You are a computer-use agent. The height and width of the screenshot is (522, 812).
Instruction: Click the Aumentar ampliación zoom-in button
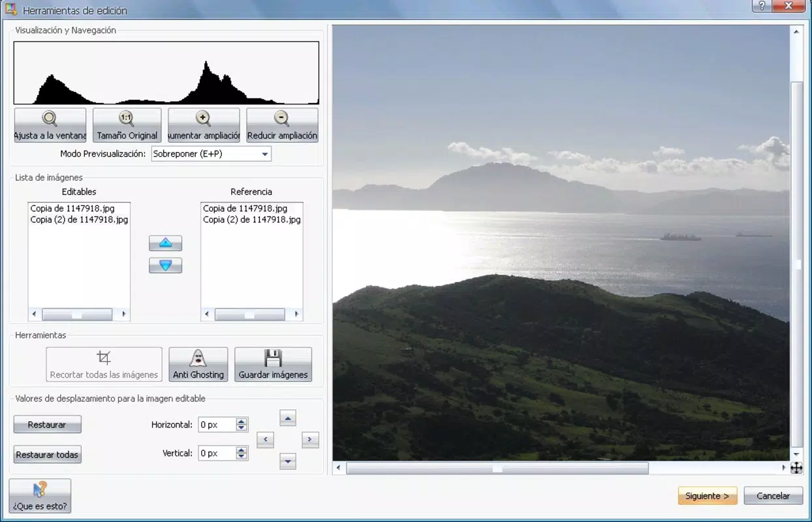[204, 125]
